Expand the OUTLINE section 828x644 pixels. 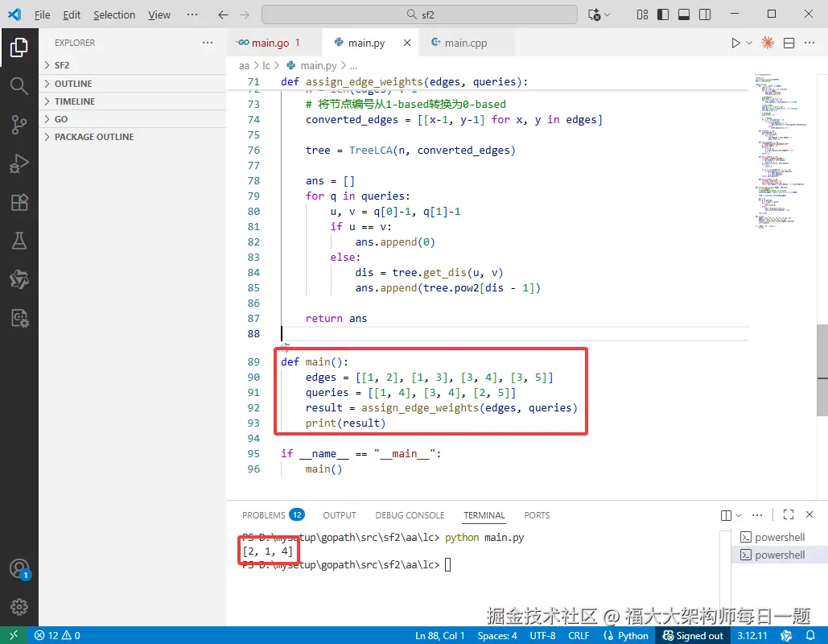[x=132, y=84]
